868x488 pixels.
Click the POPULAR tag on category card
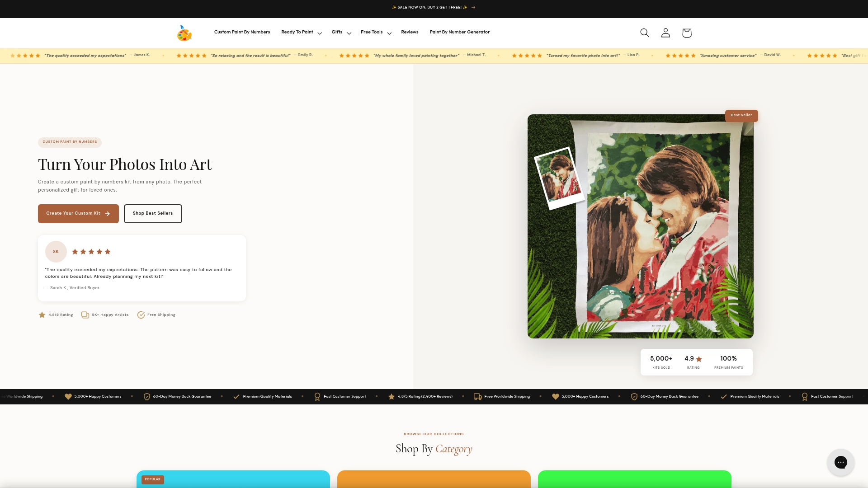(x=153, y=479)
